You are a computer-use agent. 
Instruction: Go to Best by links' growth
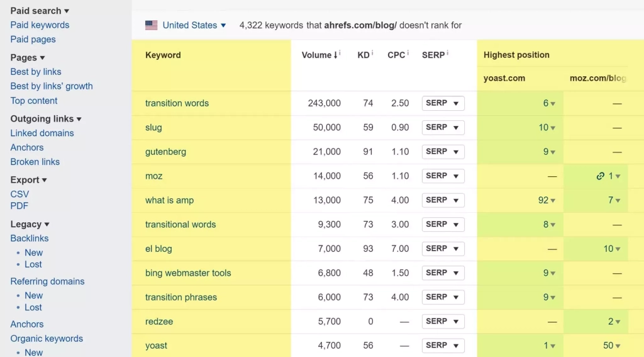[x=52, y=86]
